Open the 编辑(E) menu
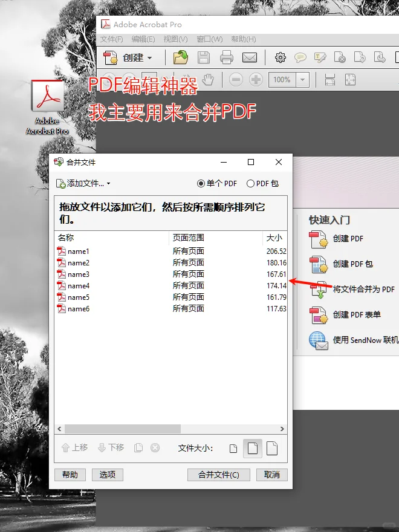399x532 pixels. point(143,39)
